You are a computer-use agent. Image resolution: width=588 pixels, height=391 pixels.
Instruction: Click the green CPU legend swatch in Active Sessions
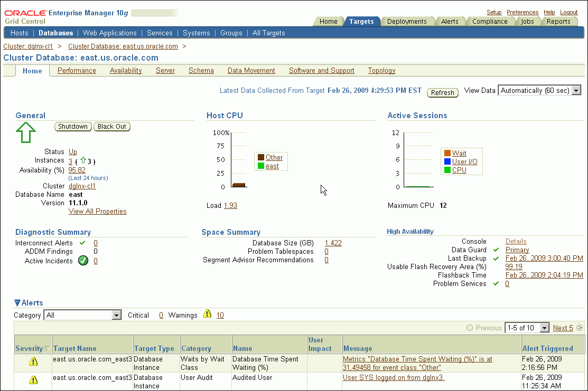pos(447,170)
